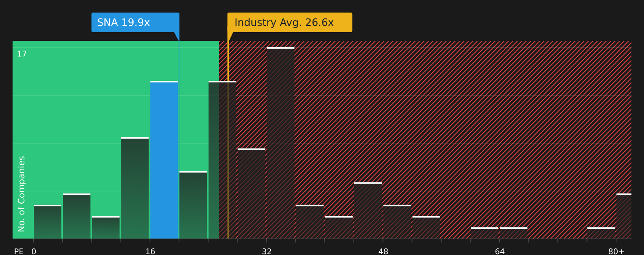Select the histogram bar at PE 80+

pos(624,216)
